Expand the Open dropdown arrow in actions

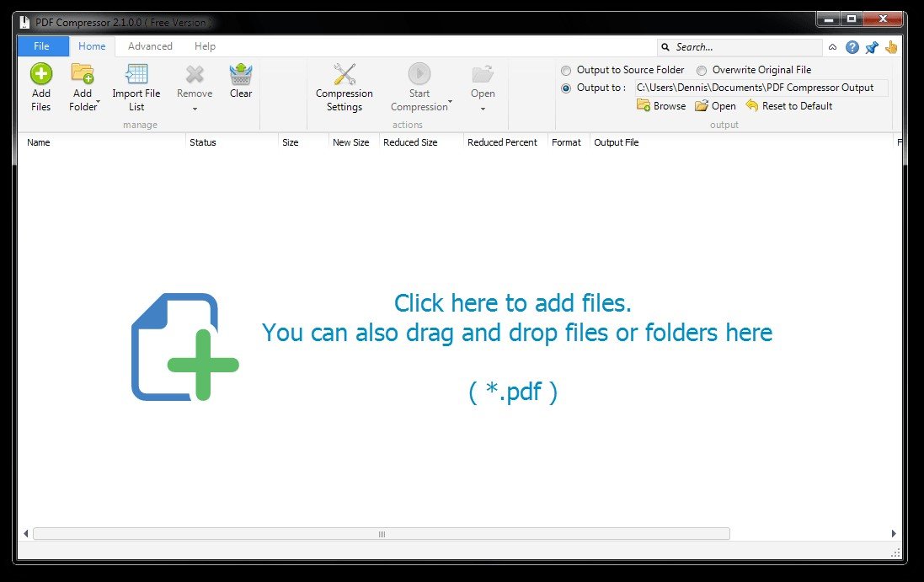click(483, 109)
